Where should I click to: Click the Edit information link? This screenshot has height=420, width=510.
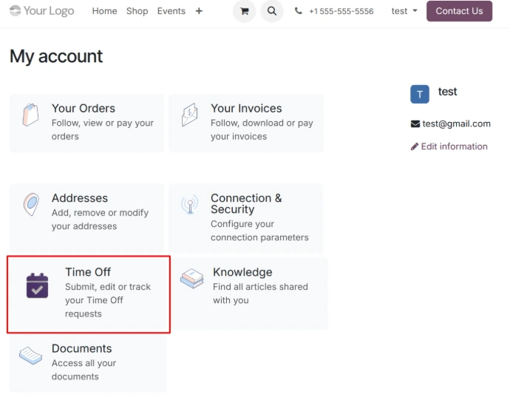pyautogui.click(x=449, y=146)
